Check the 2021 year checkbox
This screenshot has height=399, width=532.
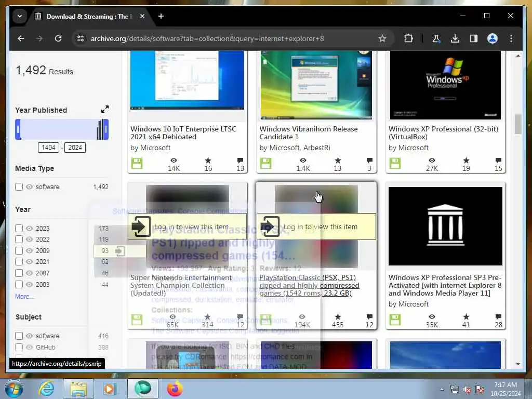19,262
